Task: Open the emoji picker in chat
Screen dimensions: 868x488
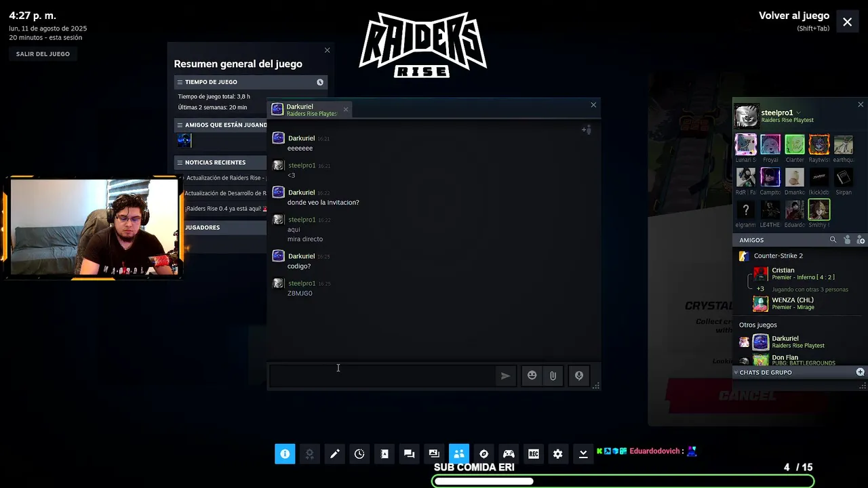Action: (532, 375)
